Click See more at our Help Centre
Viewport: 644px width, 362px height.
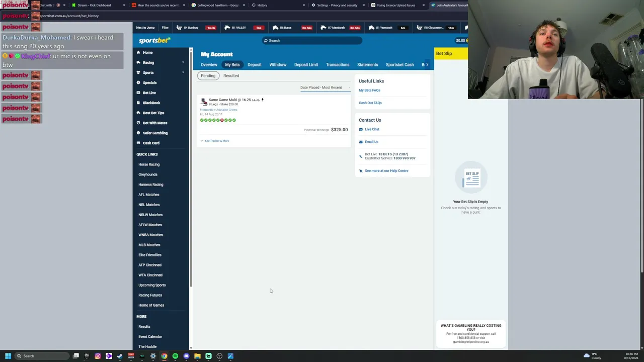pos(386,171)
